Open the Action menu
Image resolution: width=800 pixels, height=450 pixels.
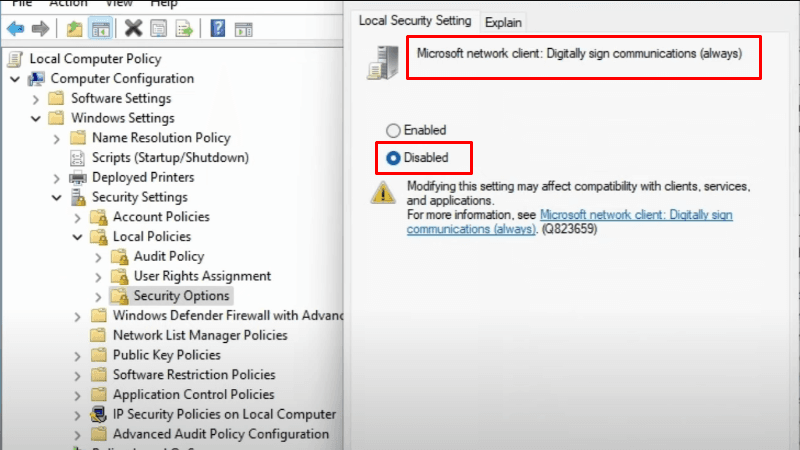point(68,3)
